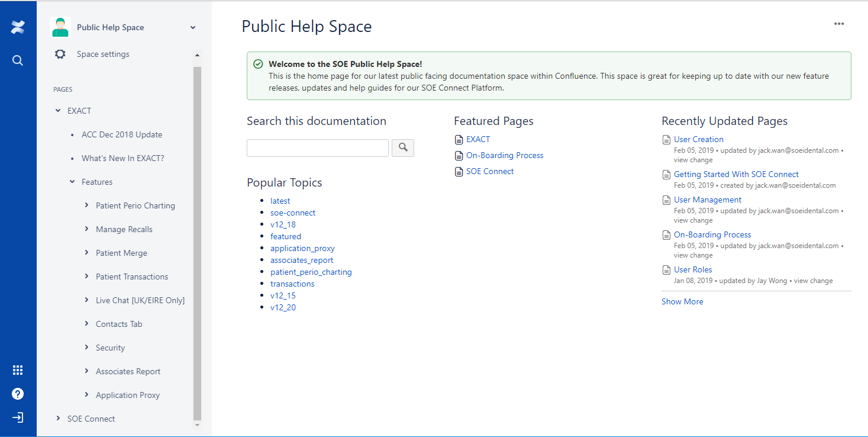868x437 pixels.
Task: Collapse the Features tree node
Action: [x=72, y=182]
